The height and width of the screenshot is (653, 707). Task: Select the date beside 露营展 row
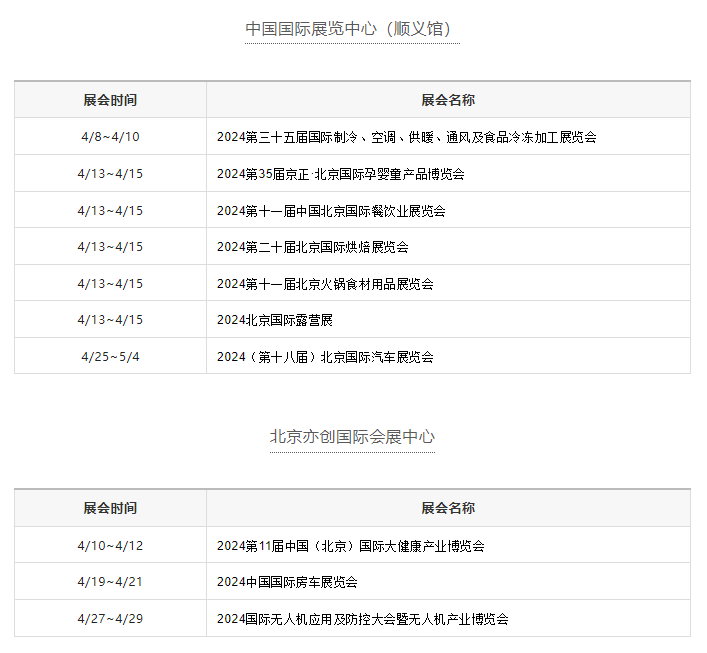110,320
